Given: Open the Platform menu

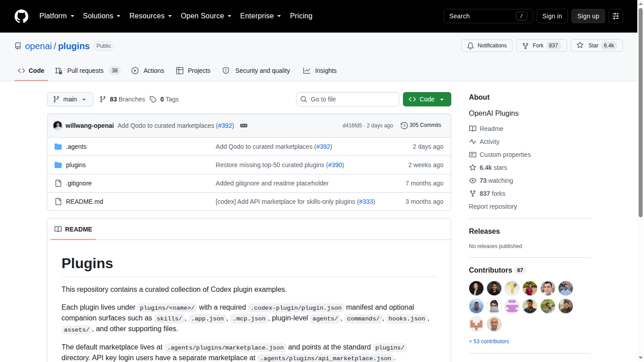Looking at the screenshot, I should (x=57, y=16).
